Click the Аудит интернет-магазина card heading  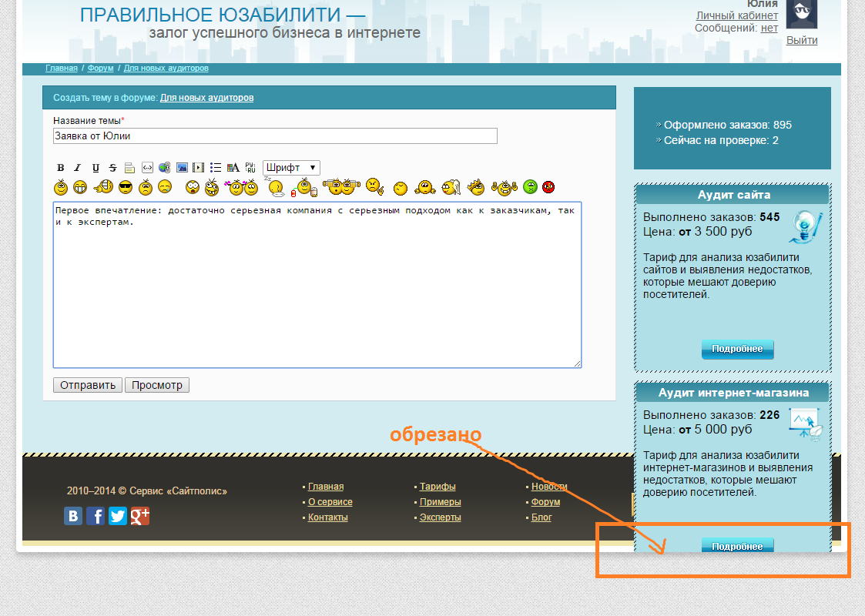point(734,393)
